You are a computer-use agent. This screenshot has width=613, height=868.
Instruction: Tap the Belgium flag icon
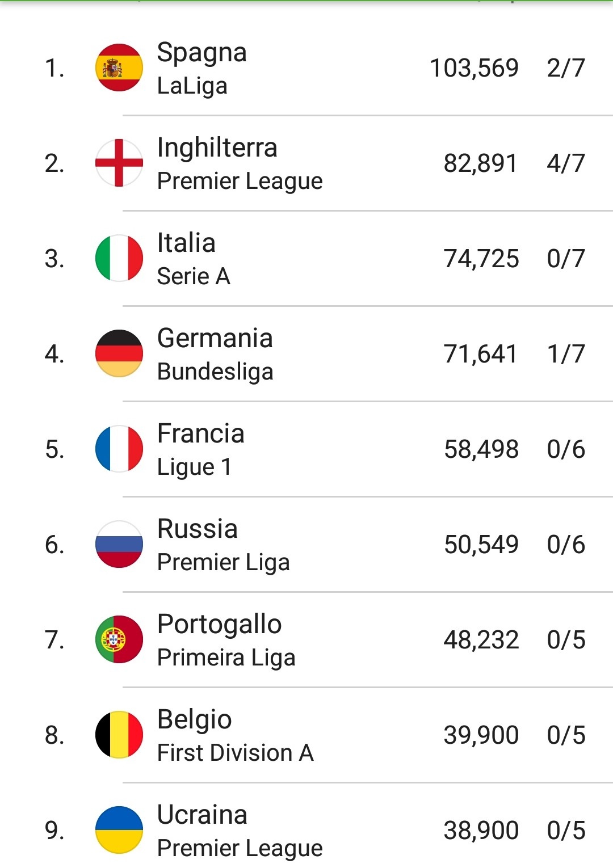point(119,735)
